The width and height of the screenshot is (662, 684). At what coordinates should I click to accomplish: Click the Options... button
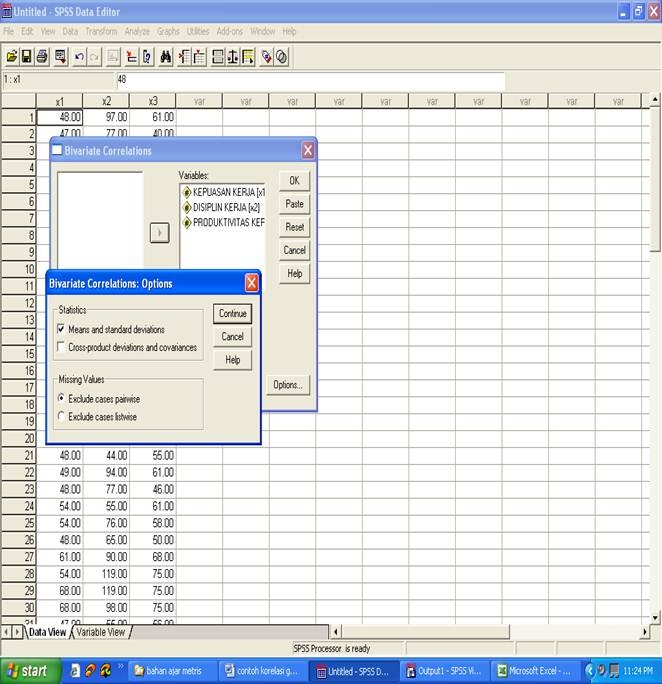288,385
